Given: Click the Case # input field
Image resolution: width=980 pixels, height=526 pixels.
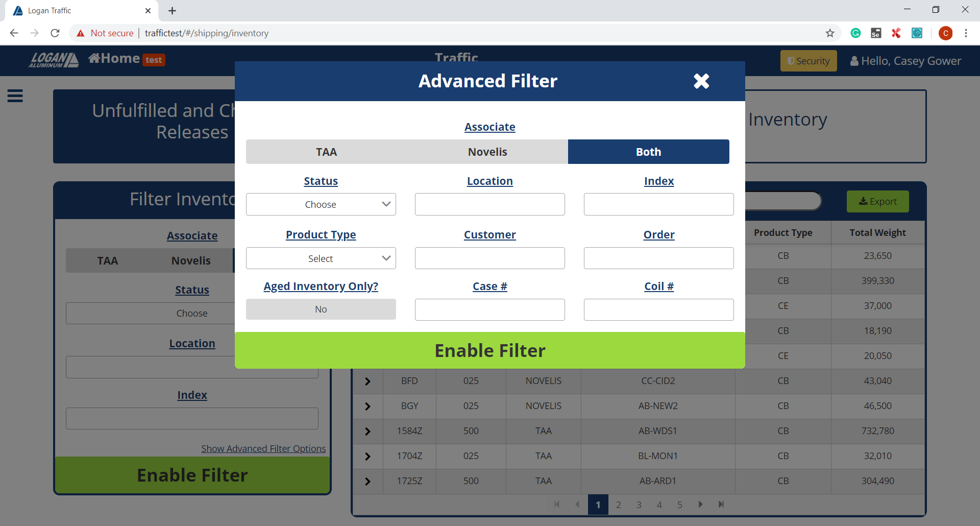Looking at the screenshot, I should [490, 310].
